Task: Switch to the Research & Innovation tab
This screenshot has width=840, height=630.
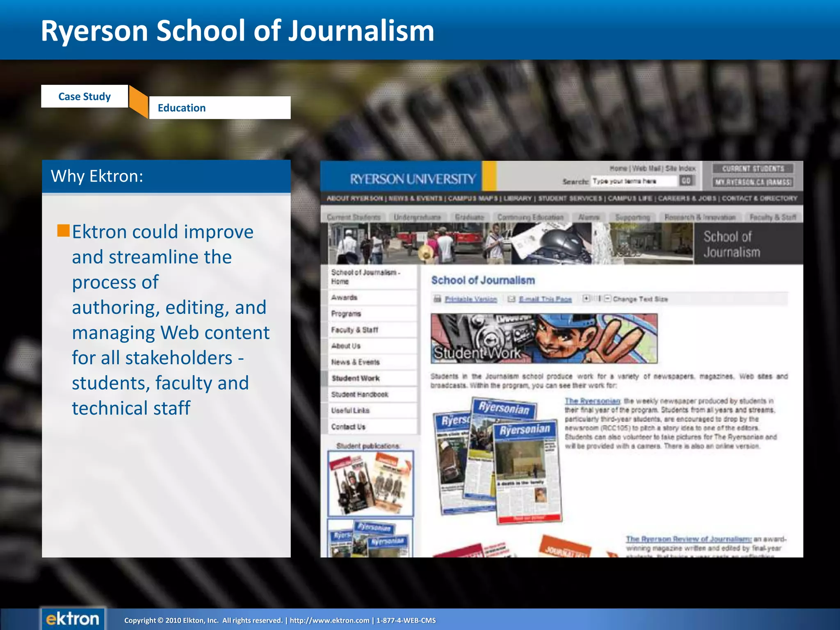Action: (700, 217)
